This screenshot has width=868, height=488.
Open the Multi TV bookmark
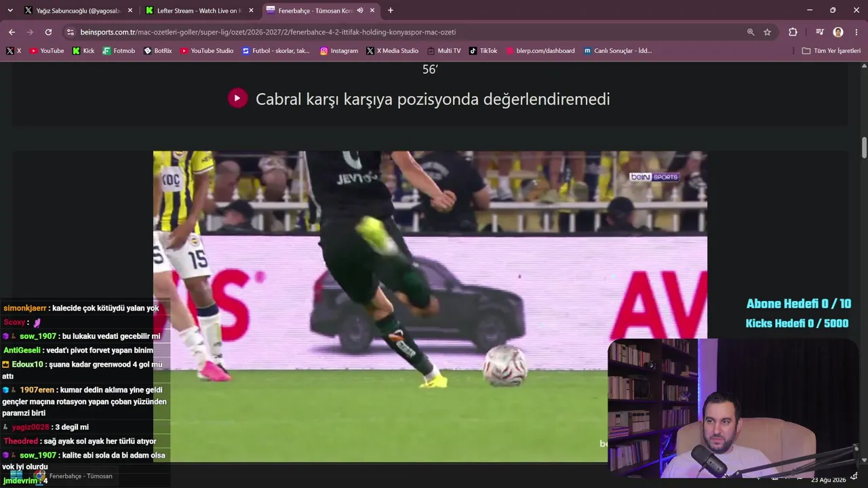(x=444, y=51)
